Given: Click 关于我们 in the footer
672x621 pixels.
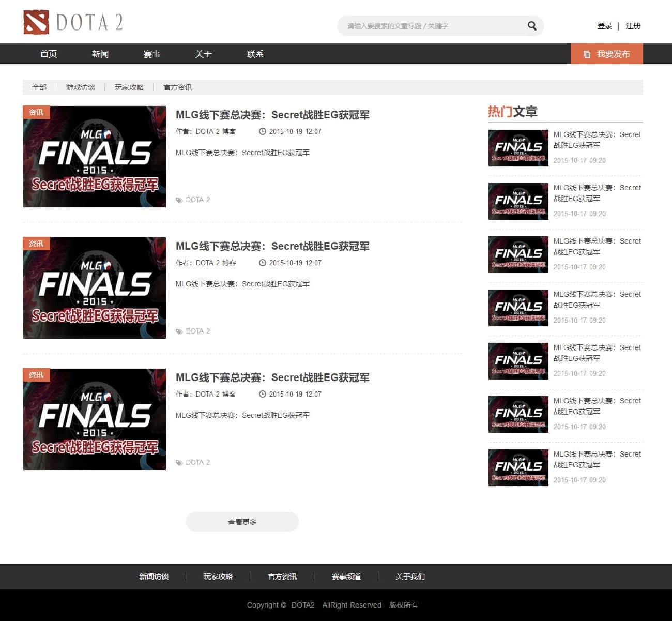Looking at the screenshot, I should click(410, 577).
